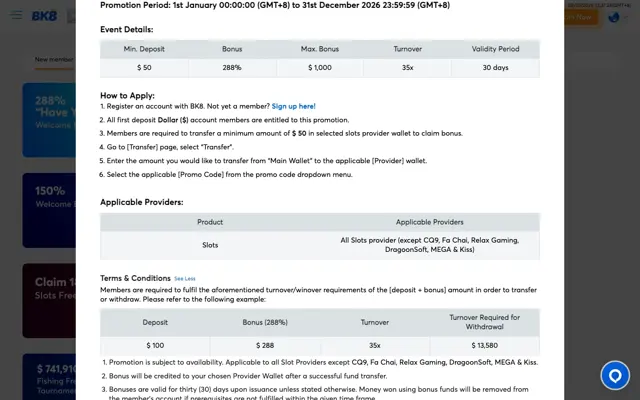Image resolution: width=640 pixels, height=400 pixels.
Task: Click the orange Join Now button
Action: [581, 17]
